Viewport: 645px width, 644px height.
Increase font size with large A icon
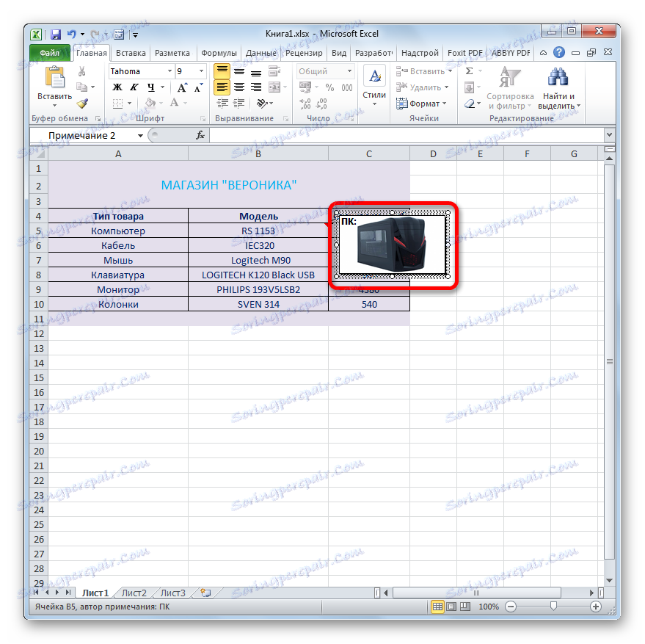click(182, 87)
